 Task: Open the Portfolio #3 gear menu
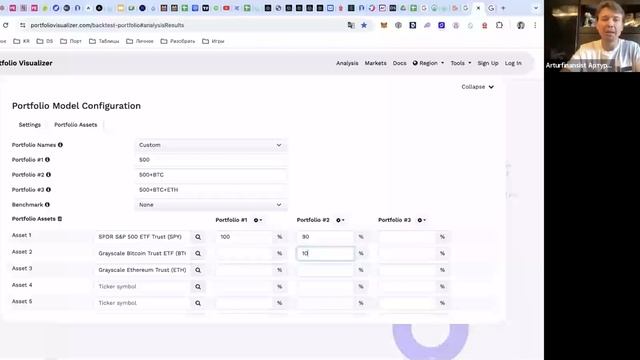tap(421, 220)
